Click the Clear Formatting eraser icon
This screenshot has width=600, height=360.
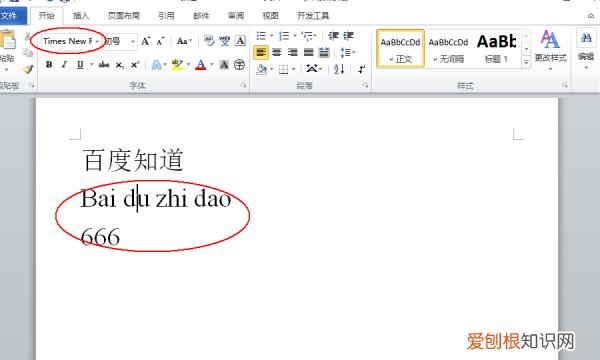pyautogui.click(x=209, y=41)
